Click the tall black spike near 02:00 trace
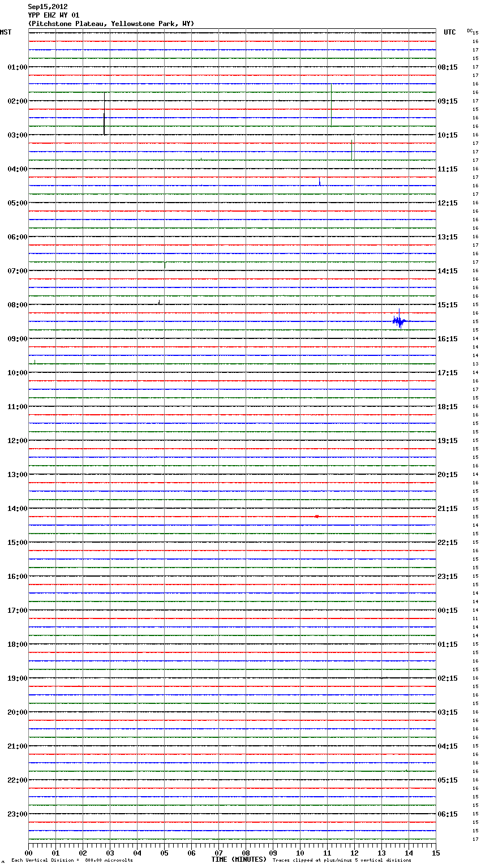 click(x=104, y=113)
